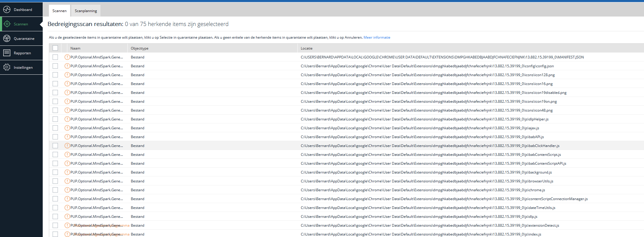The width and height of the screenshot is (644, 237).
Task: Click warning icon on the babClickHandler.js row
Action: click(x=67, y=146)
